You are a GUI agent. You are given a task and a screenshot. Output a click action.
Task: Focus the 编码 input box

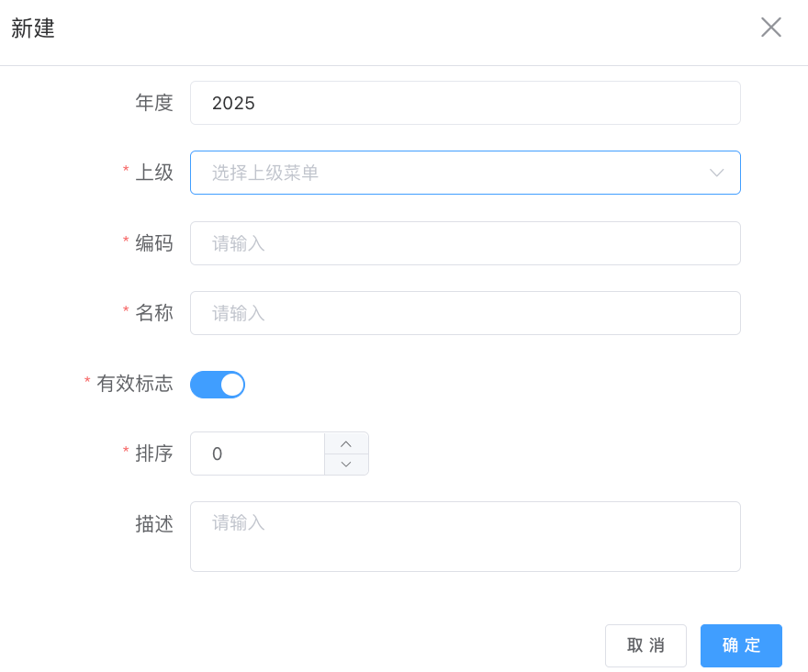coord(465,243)
